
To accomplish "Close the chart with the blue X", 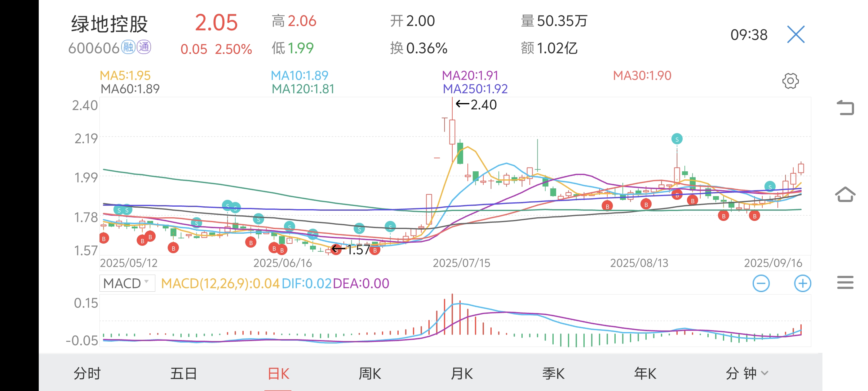I will (796, 34).
